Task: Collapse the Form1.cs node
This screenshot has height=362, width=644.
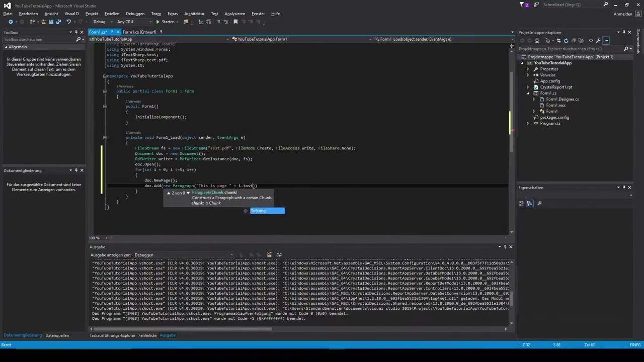Action: tap(528, 93)
